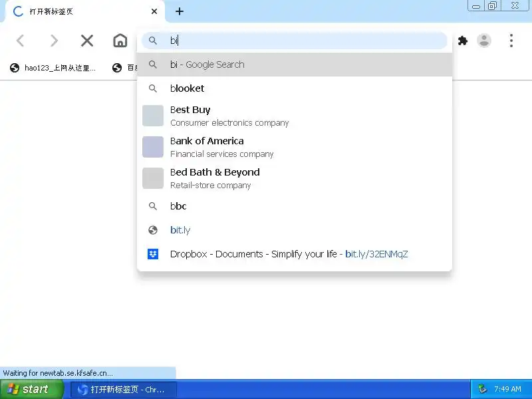Switch to 打开新标签页 taskbar item

point(124,390)
